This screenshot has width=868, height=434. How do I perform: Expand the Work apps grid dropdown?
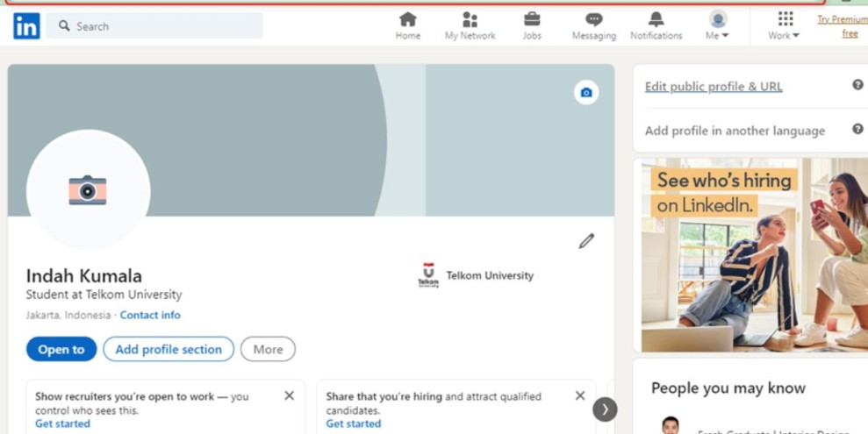coord(784,26)
